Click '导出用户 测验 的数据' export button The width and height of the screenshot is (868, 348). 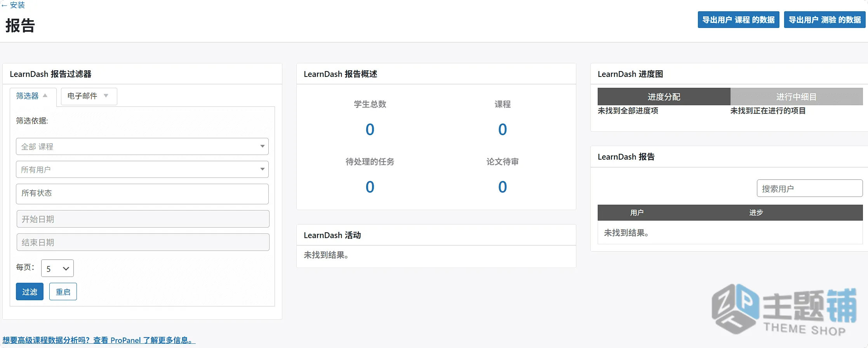pos(825,20)
